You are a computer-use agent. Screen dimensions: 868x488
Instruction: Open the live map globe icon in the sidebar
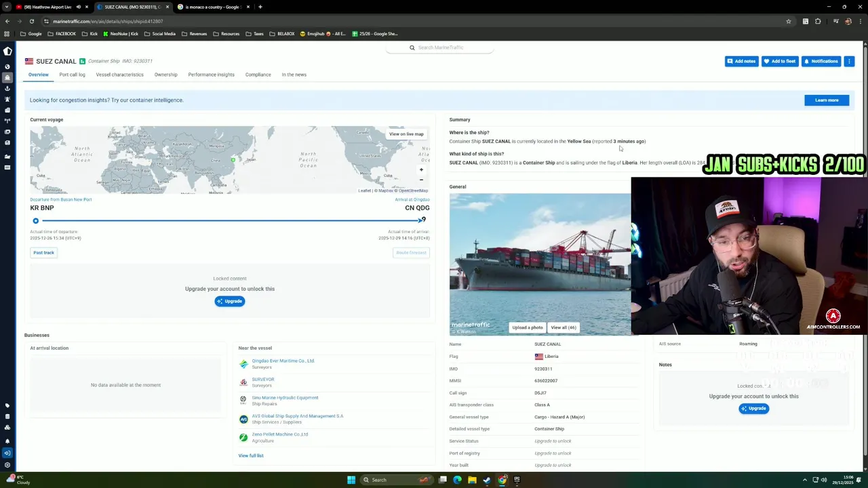[7, 66]
